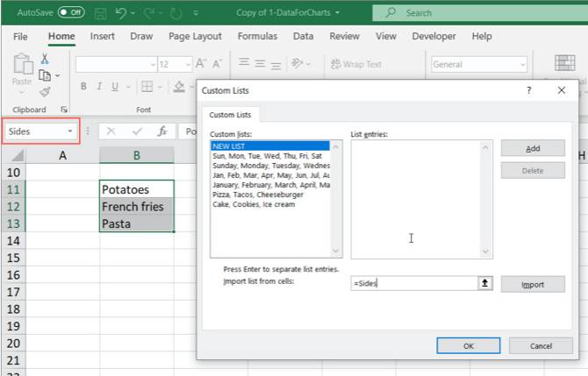Expand the Name Box dropdown
588x376 pixels.
tap(70, 131)
